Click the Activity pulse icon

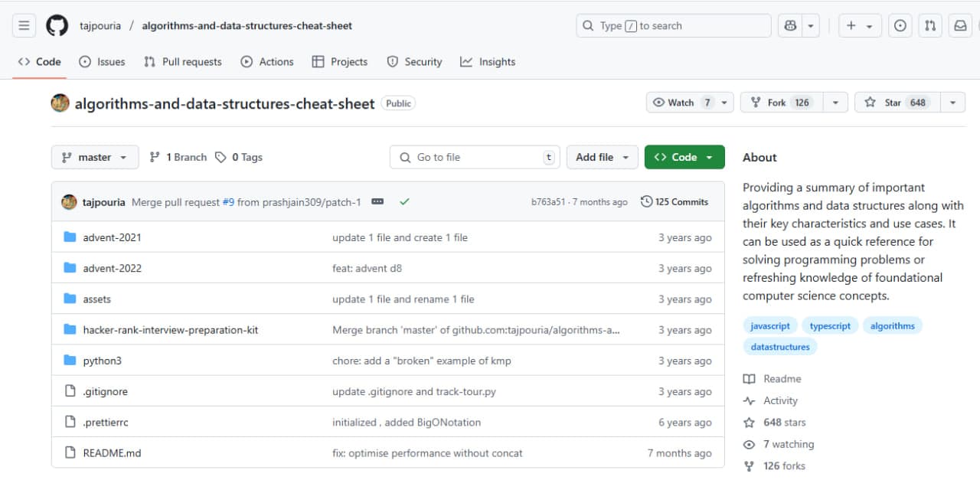[749, 400]
